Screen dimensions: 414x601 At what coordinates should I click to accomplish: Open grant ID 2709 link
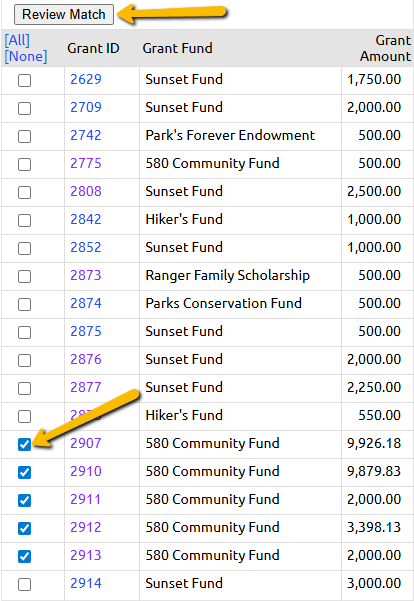pos(86,107)
